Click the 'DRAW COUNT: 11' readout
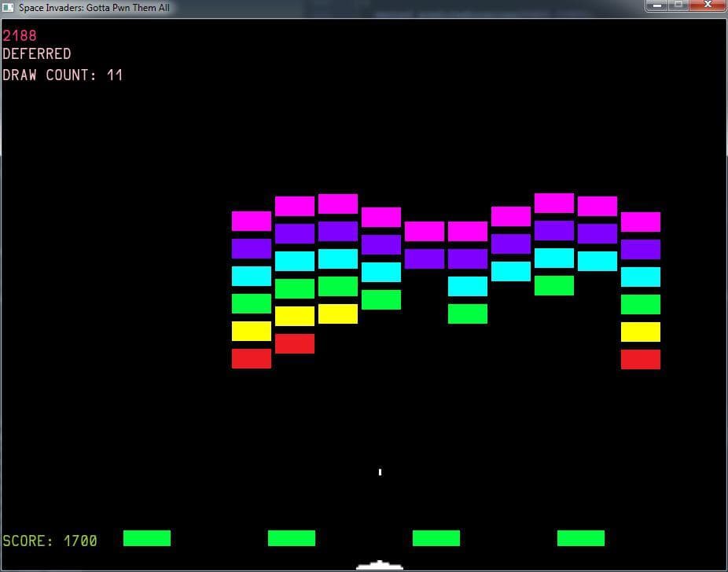The image size is (728, 572). pos(63,75)
